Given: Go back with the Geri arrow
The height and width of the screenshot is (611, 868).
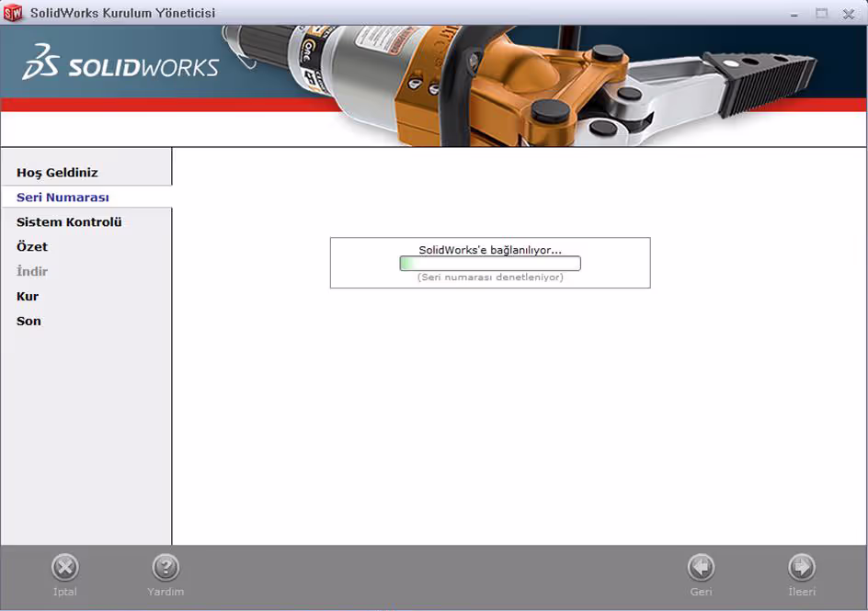Looking at the screenshot, I should click(x=702, y=567).
